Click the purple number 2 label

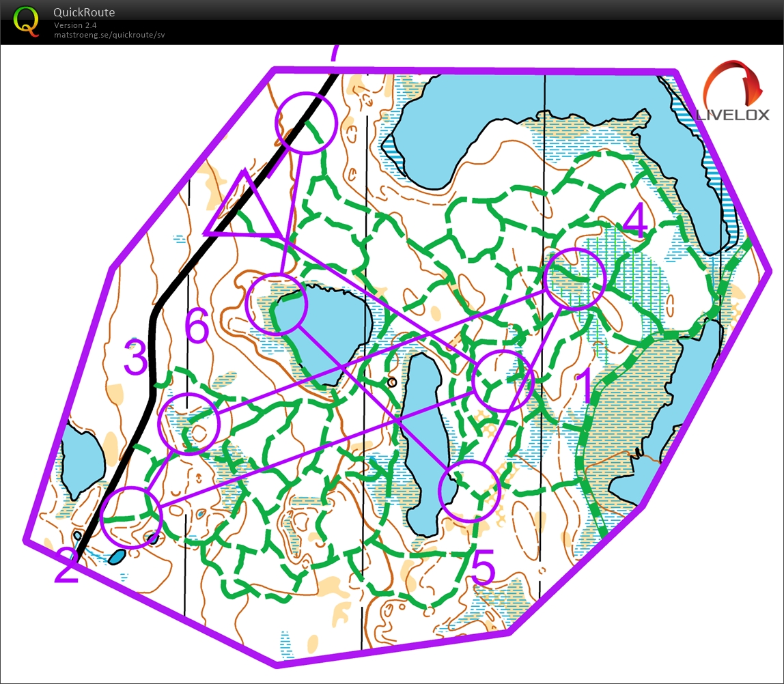tap(66, 565)
